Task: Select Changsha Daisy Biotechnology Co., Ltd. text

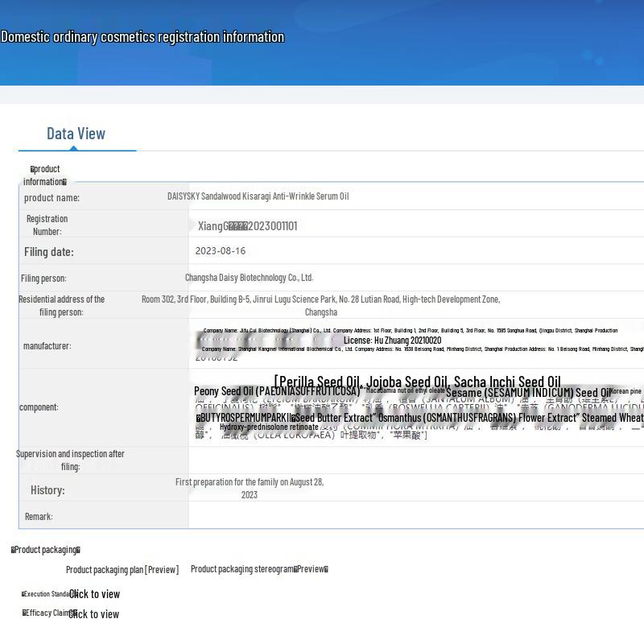Action: (249, 278)
